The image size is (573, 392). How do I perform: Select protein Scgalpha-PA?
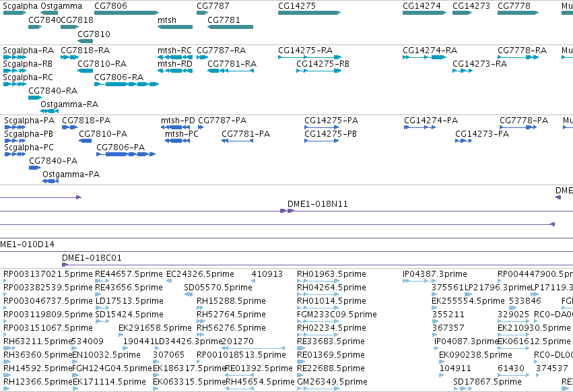click(29, 121)
